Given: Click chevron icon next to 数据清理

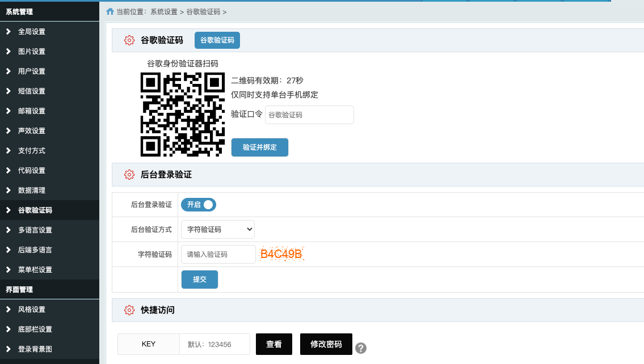Looking at the screenshot, I should [x=8, y=190].
